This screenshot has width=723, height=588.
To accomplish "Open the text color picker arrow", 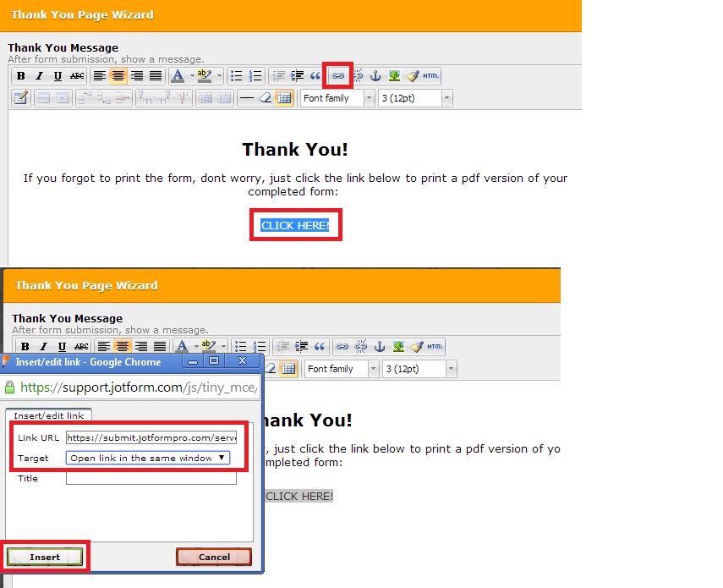I will pos(192,75).
